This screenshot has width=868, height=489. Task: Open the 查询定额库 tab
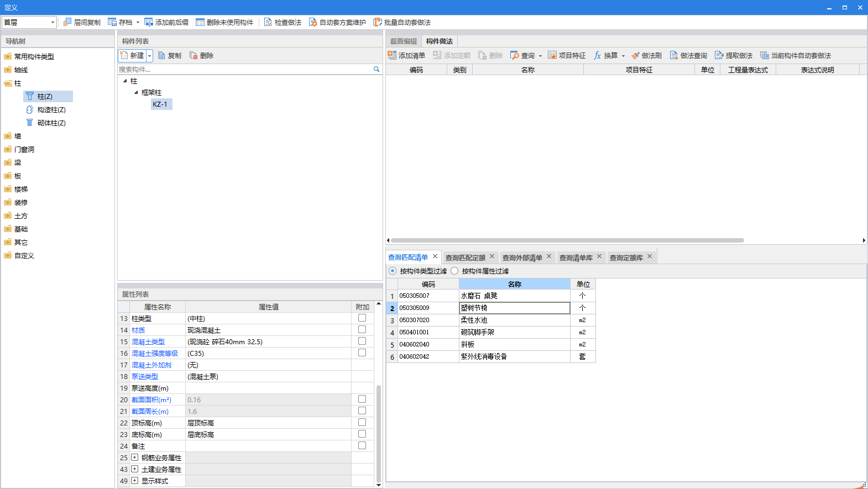point(626,257)
